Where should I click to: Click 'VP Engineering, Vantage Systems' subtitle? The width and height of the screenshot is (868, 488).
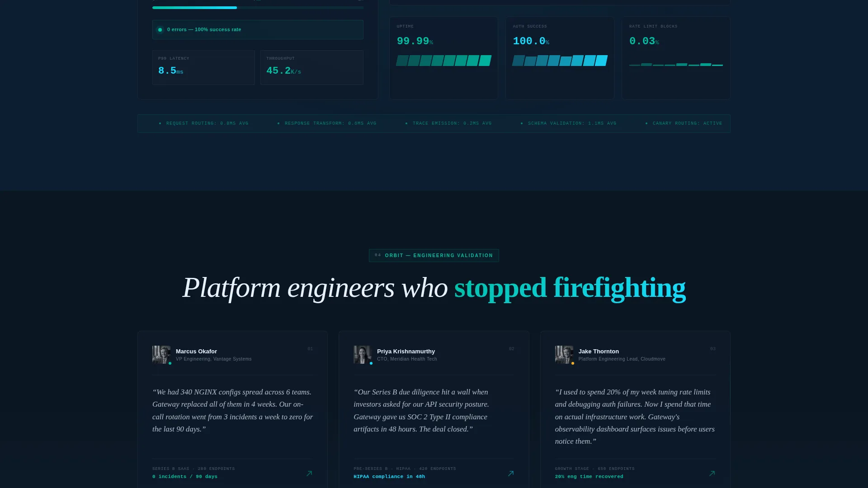[213, 359]
